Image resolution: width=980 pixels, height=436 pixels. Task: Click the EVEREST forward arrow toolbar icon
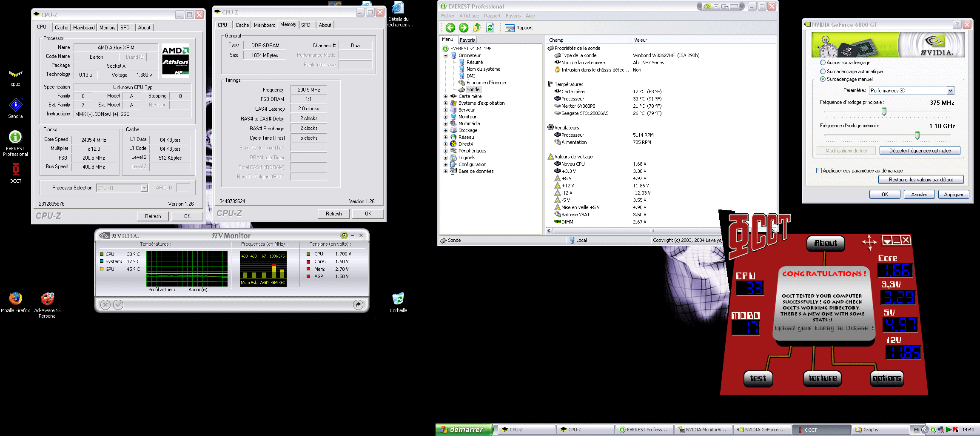(x=464, y=28)
